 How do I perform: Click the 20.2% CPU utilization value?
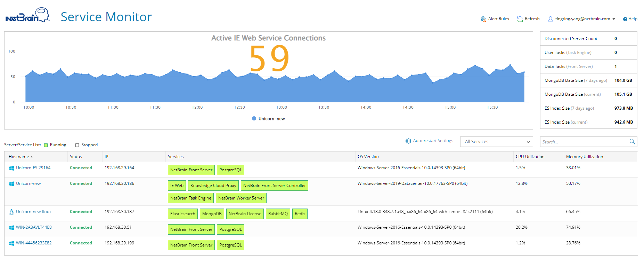click(x=521, y=227)
